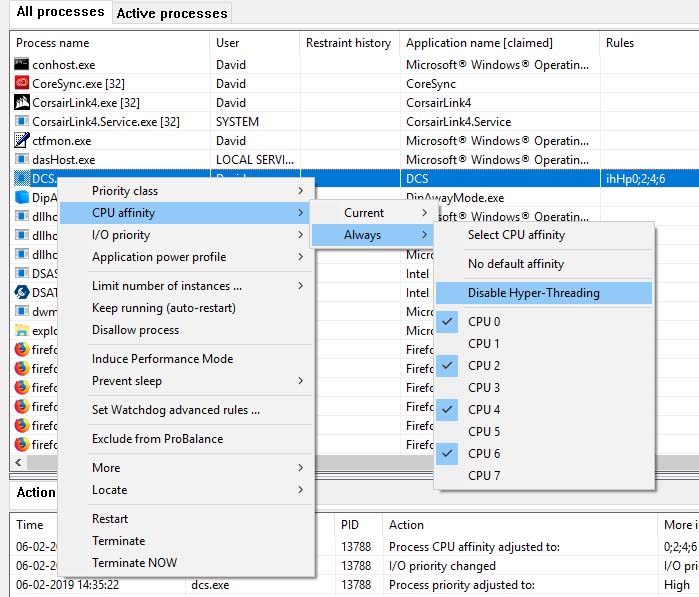The height and width of the screenshot is (597, 699).
Task: Click the ctfmon.exe pen icon
Action: 21,140
